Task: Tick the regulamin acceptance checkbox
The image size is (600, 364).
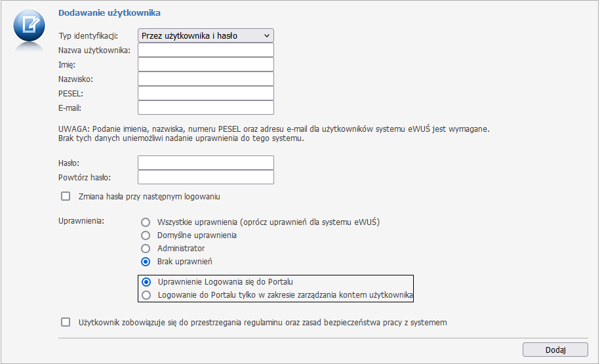Action: tap(66, 322)
